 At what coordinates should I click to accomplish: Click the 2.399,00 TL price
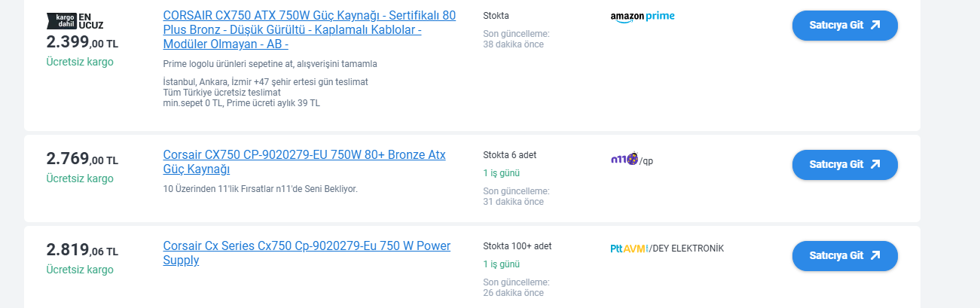pos(82,42)
